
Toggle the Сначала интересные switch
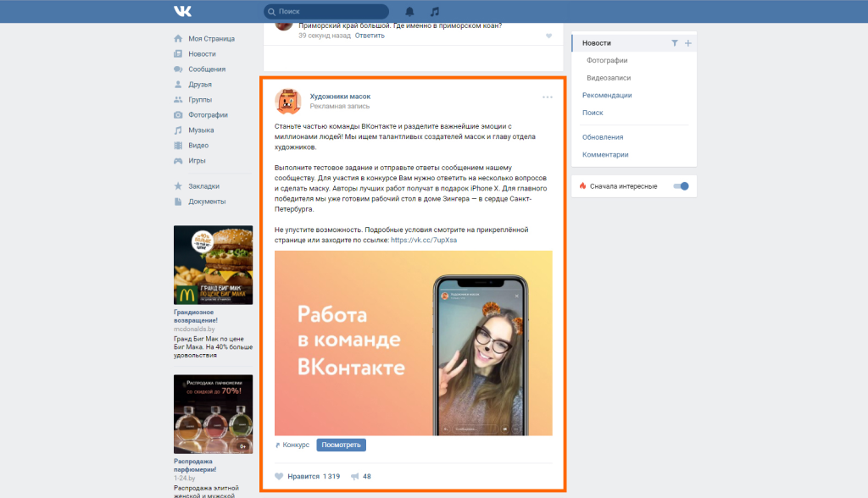coord(681,186)
